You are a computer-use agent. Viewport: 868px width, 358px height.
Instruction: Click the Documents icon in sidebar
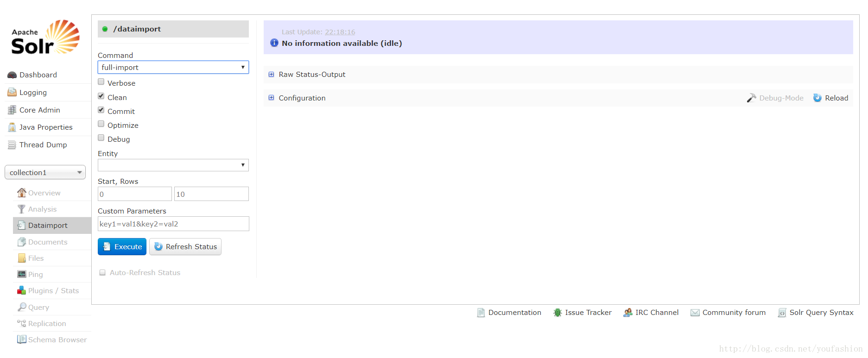21,242
